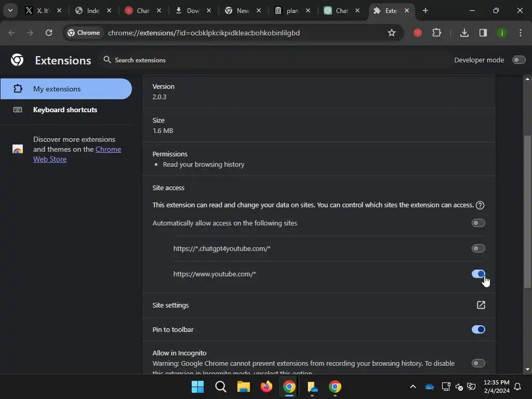Click Read your browsing history permission text
This screenshot has height=399, width=532.
tap(204, 165)
